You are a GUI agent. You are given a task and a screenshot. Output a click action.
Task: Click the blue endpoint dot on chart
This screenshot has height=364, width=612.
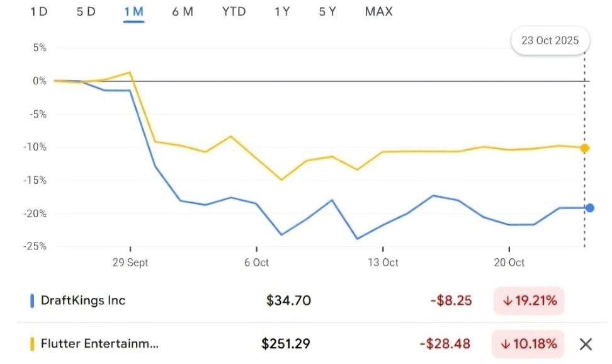tap(590, 208)
